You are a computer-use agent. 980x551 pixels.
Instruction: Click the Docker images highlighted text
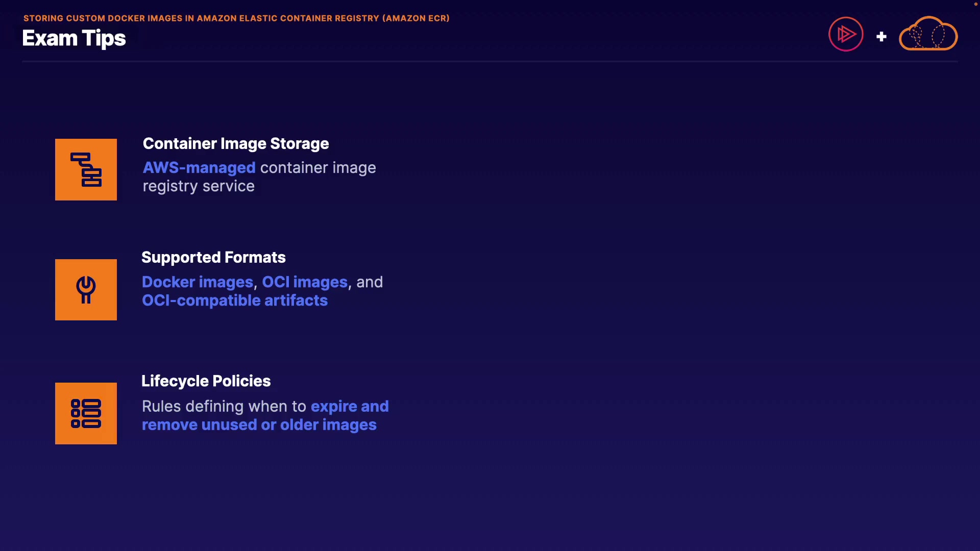[x=198, y=282]
